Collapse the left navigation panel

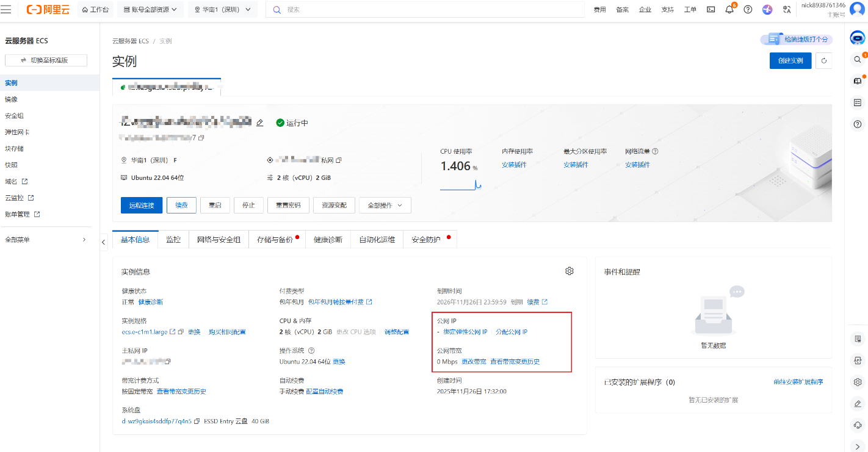click(x=104, y=242)
